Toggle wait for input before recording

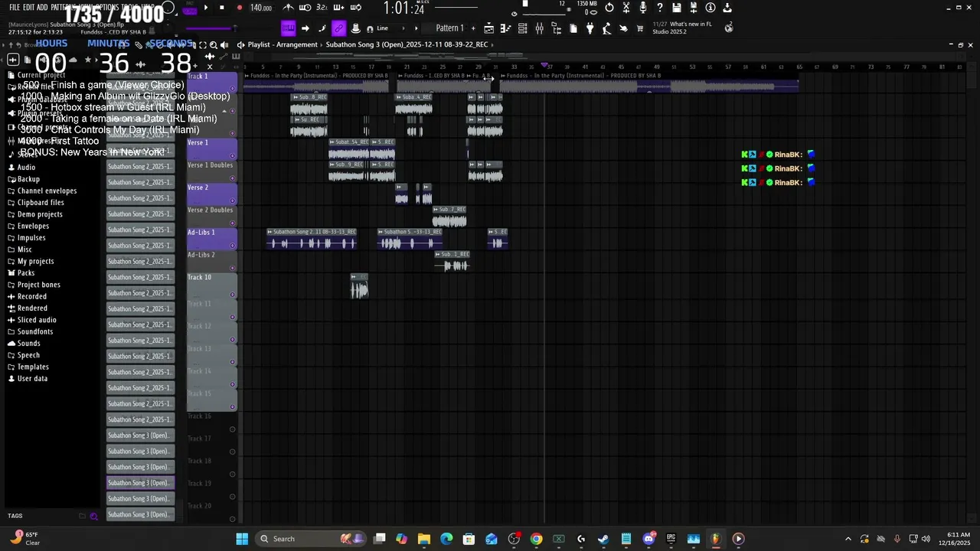click(305, 8)
